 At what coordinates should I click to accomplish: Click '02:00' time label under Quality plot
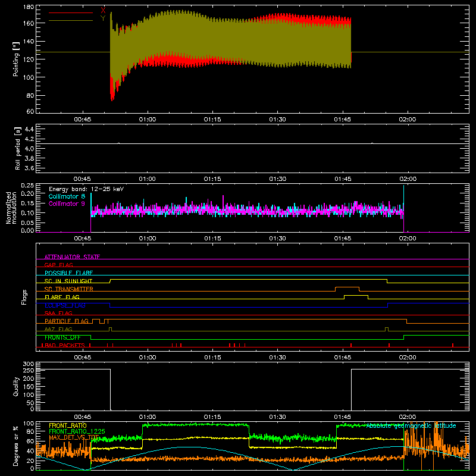coord(408,417)
